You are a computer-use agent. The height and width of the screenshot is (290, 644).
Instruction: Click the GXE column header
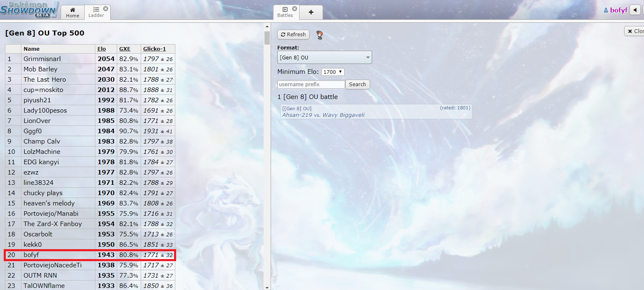click(125, 49)
